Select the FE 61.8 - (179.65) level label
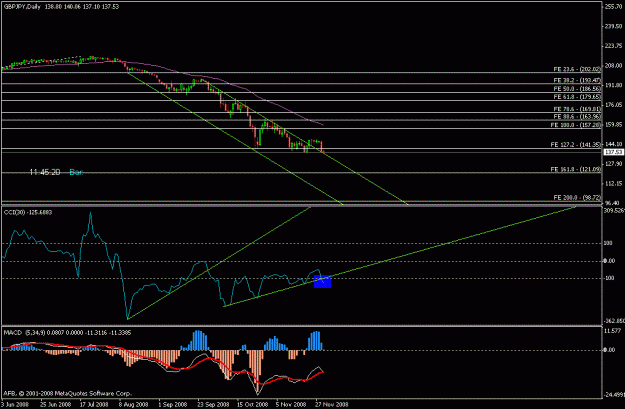This screenshot has width=625, height=409. tap(577, 97)
